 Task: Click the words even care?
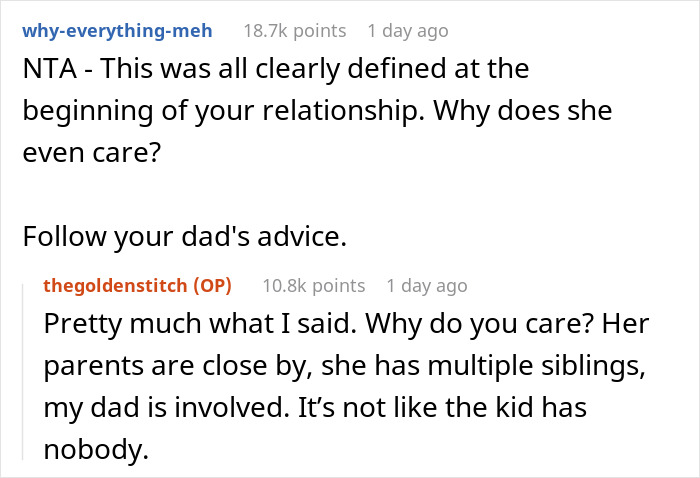tap(91, 152)
